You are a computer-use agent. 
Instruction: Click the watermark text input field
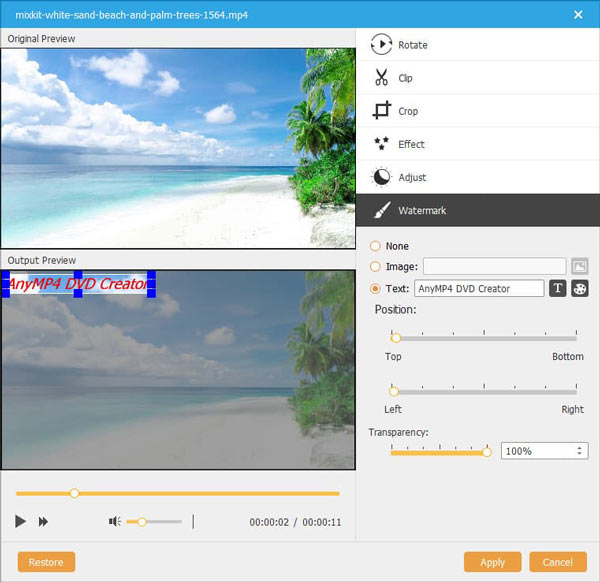478,289
